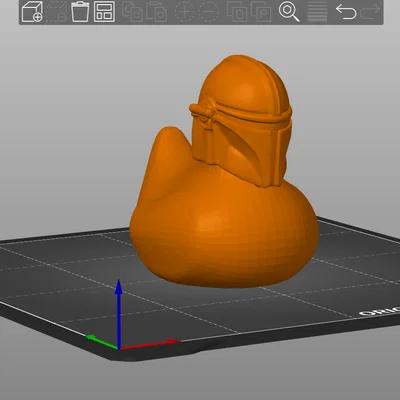Screen dimensions: 400x400
Task: Click the Remove instance minus icon
Action: 209,12
